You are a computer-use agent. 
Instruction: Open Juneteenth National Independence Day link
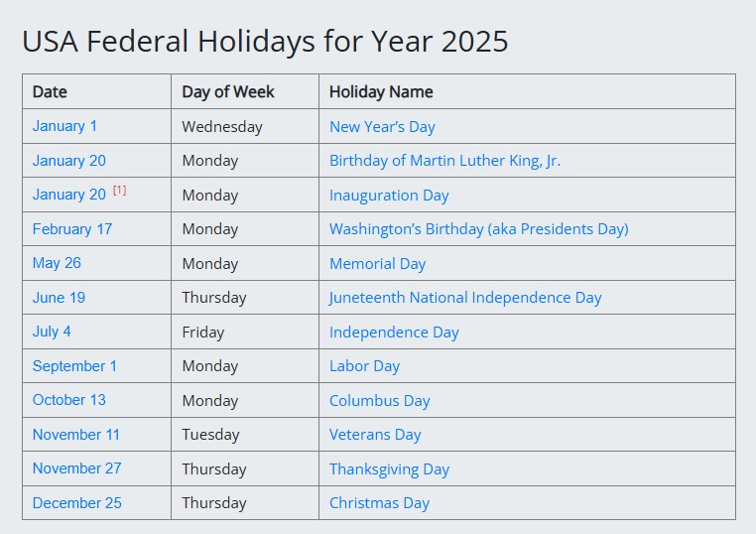click(x=465, y=298)
